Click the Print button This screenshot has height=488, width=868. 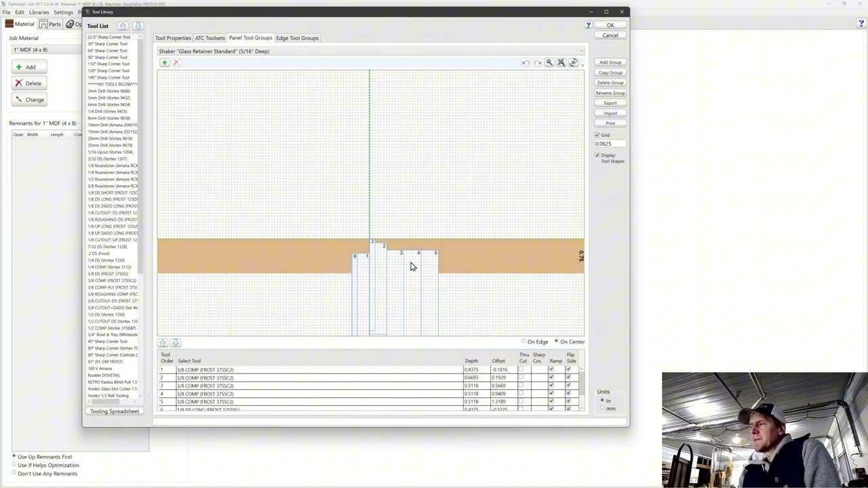[610, 123]
